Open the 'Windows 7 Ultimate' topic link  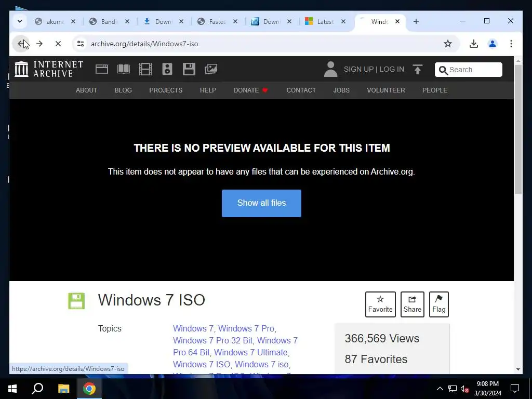tap(251, 352)
